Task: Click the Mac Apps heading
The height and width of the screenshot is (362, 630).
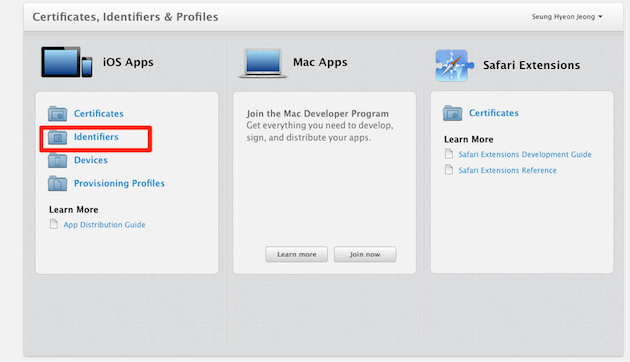Action: [x=320, y=62]
